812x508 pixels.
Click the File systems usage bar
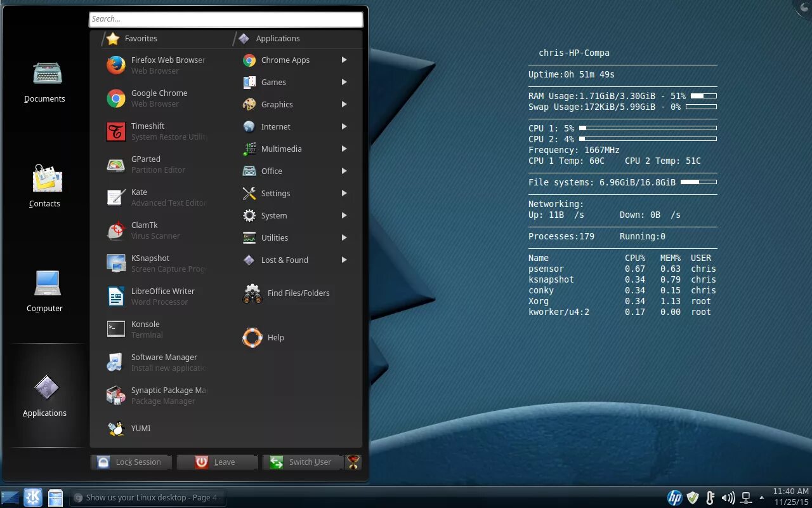pyautogui.click(x=698, y=182)
